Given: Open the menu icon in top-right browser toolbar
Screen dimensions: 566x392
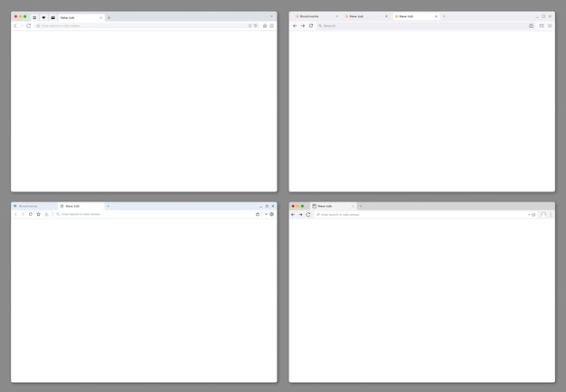Looking at the screenshot, I should coord(550,26).
